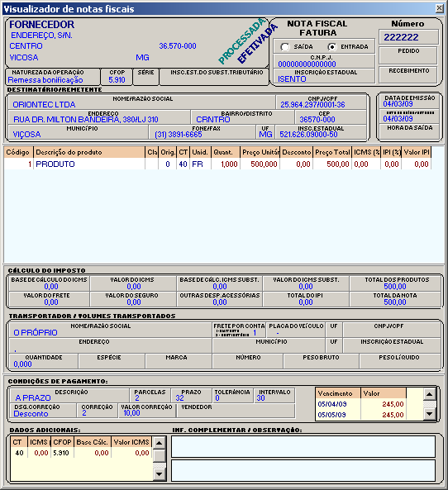Screen dimensions: 448x490
Task: Select the PRODUTO row in the items grid
Action: point(217,164)
